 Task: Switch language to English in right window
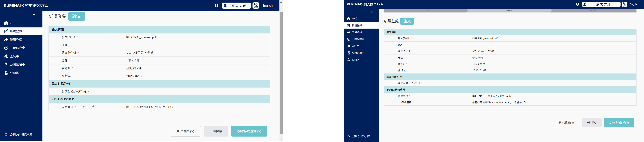(x=634, y=4)
